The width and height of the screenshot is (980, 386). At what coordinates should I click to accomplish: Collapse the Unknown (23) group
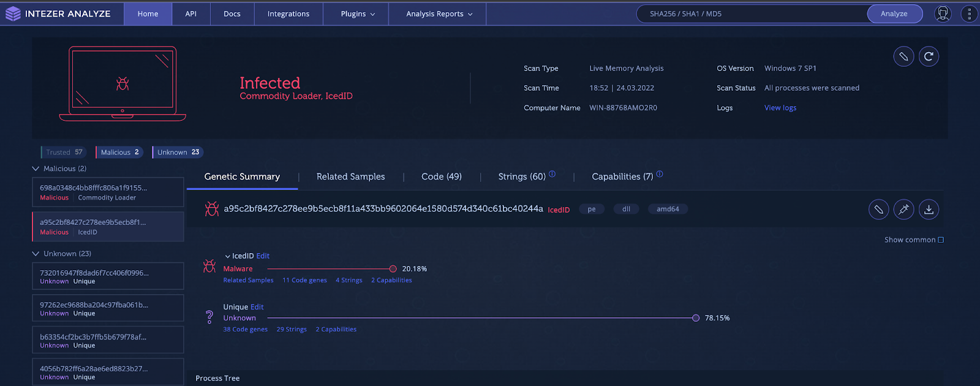click(x=36, y=254)
